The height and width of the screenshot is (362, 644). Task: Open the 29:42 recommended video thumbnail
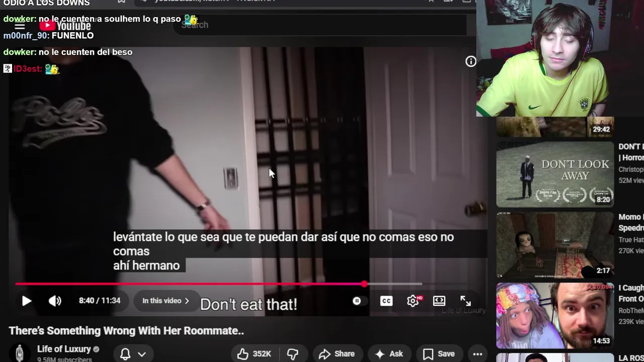[555, 127]
